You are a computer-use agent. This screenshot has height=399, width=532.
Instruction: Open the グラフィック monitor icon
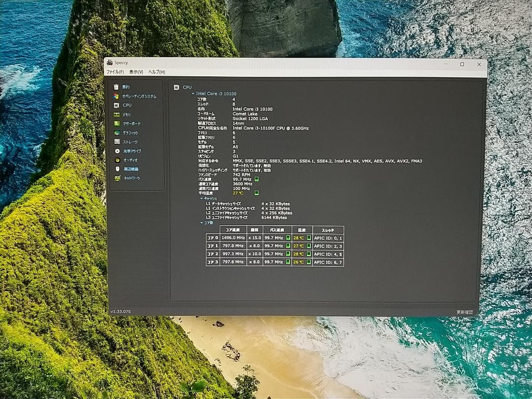click(x=117, y=133)
